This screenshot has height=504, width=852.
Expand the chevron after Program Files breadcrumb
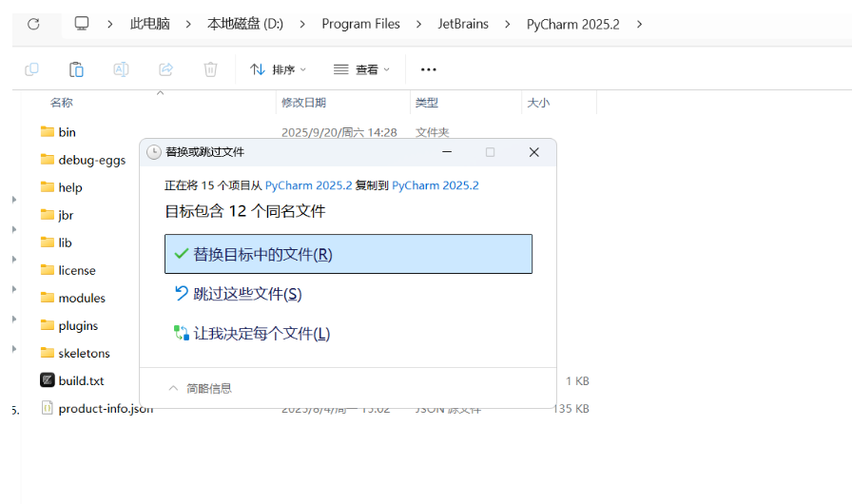(419, 25)
